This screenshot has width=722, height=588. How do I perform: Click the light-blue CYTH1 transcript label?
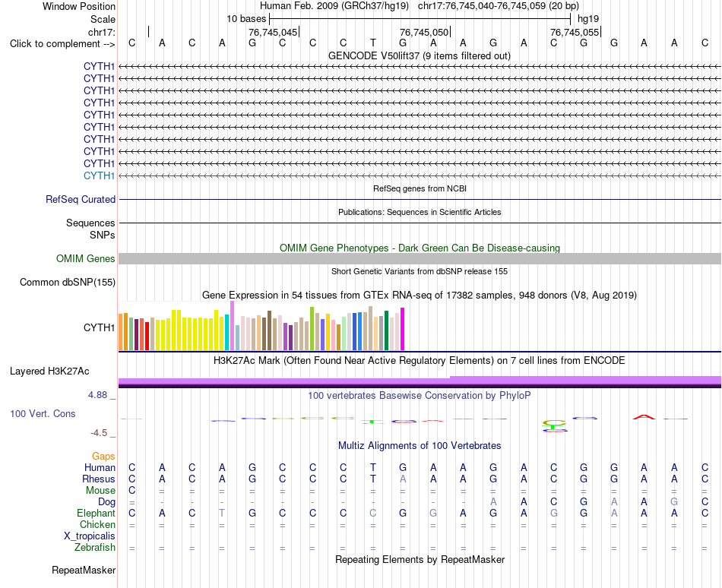tap(99, 175)
